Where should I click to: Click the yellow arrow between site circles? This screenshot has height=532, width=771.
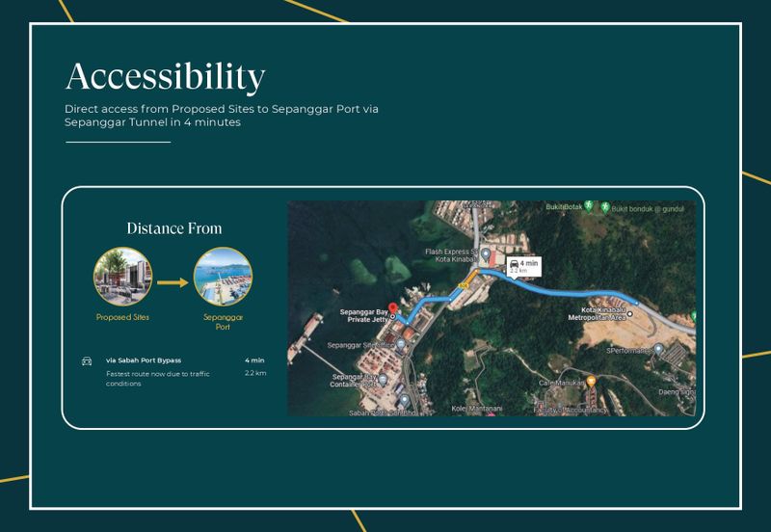173,282
